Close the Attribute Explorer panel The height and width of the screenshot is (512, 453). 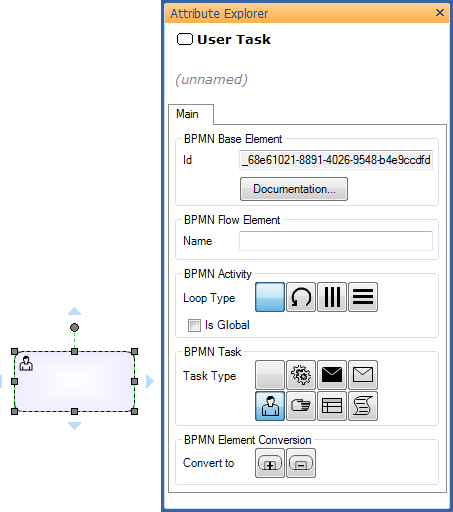coord(440,13)
